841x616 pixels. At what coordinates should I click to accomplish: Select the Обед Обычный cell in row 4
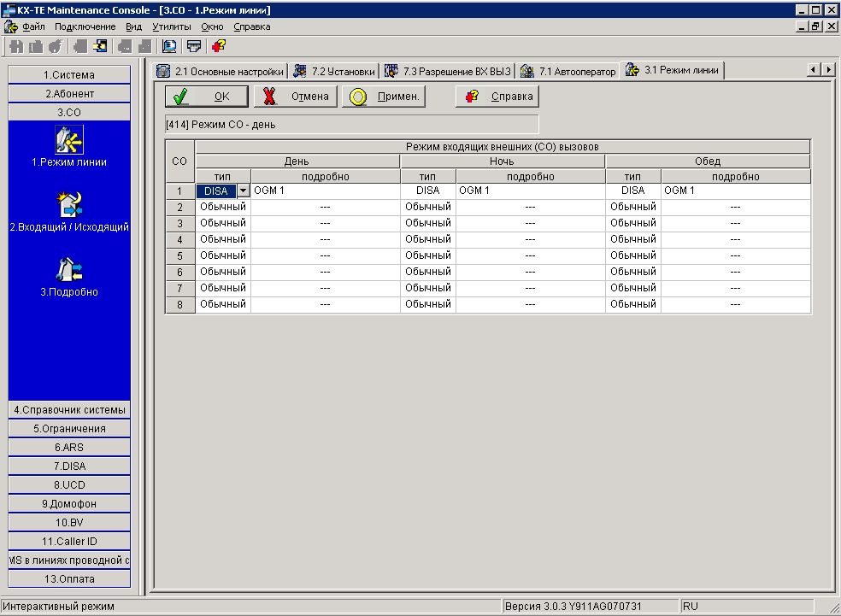[633, 239]
